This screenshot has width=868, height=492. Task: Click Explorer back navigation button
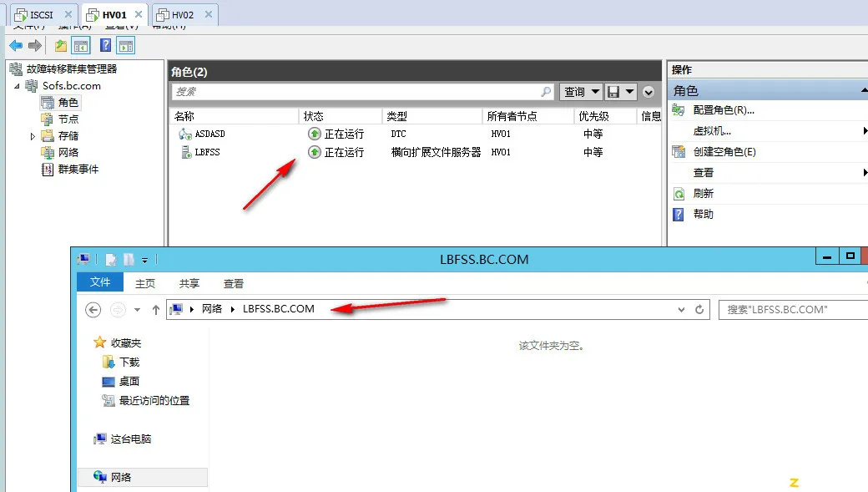pyautogui.click(x=93, y=310)
